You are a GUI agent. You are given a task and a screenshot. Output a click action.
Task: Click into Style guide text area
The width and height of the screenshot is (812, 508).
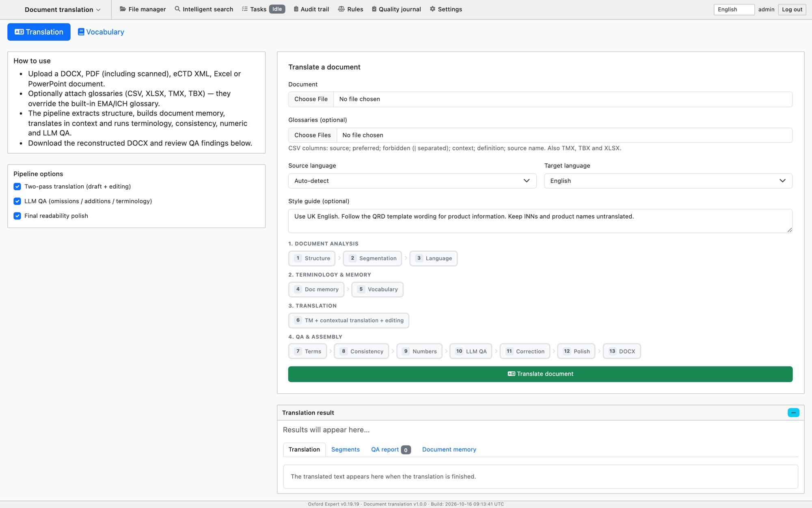540,221
